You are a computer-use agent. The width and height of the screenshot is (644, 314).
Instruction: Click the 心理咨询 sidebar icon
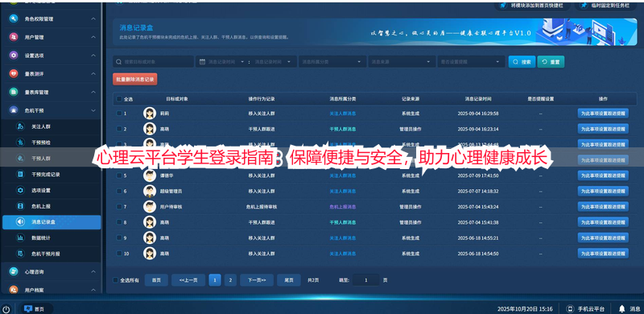[14, 271]
